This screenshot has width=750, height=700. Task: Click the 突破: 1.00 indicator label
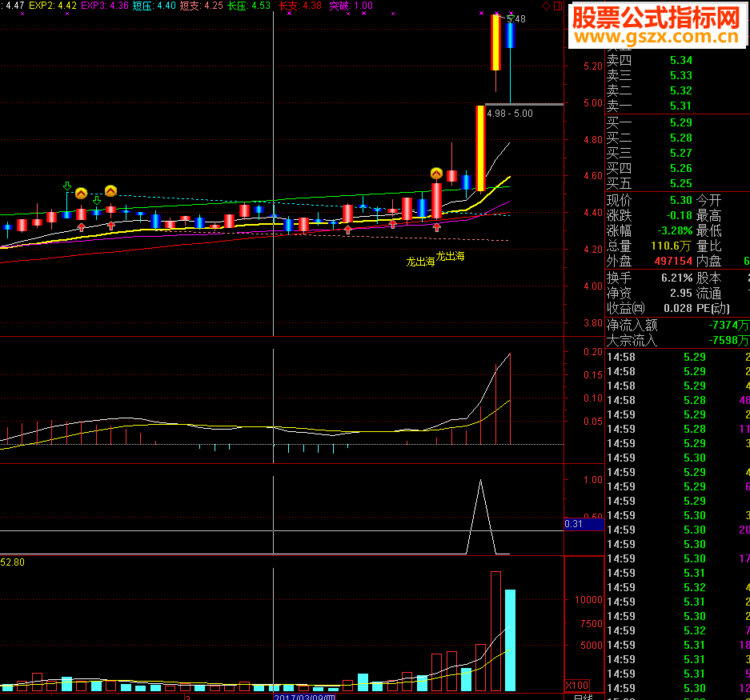tap(351, 6)
